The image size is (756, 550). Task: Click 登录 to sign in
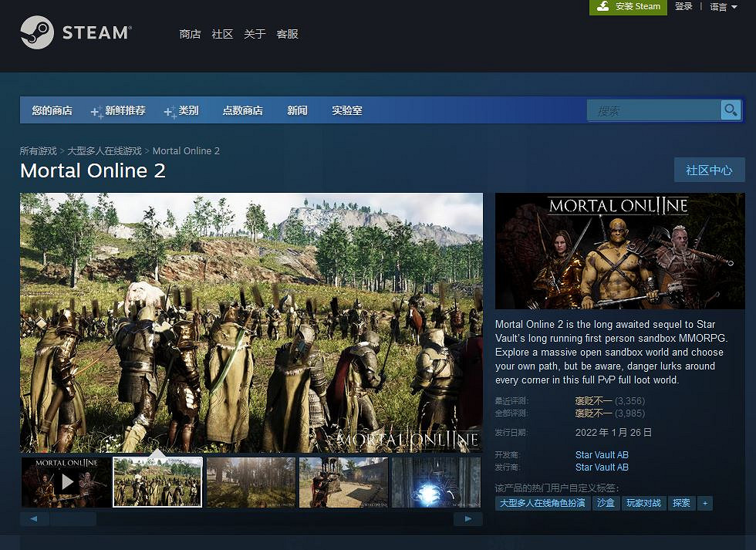click(683, 6)
